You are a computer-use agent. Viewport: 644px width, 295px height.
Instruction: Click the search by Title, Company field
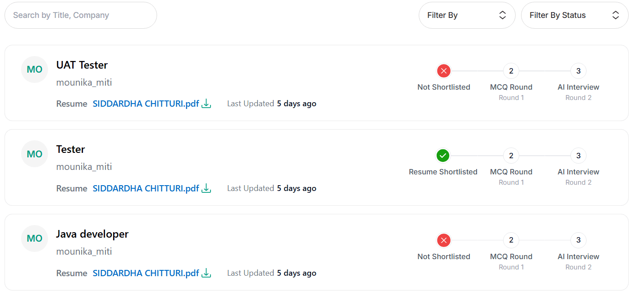coord(80,15)
